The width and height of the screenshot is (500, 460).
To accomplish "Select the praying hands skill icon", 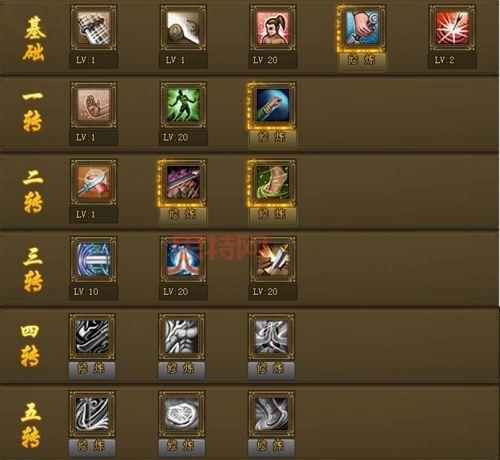I will click(183, 259).
